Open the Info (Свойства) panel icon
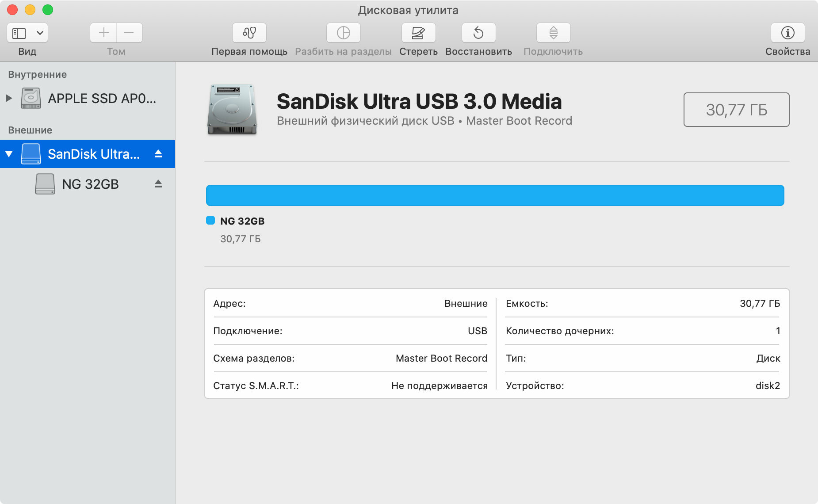 (787, 33)
